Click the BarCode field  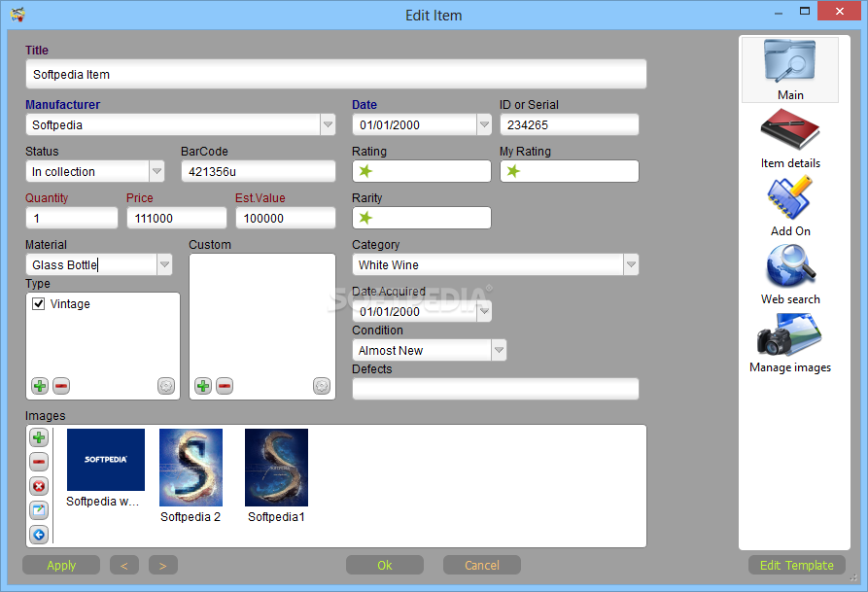coord(258,171)
